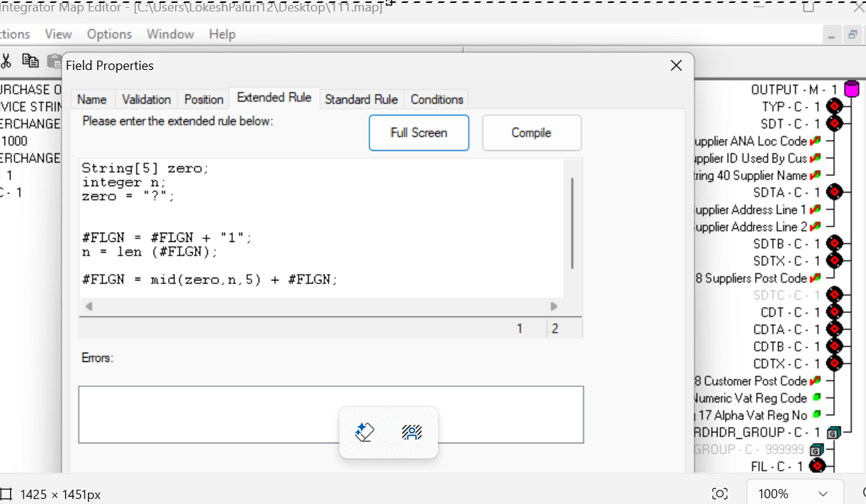This screenshot has height=504, width=866.
Task: Click the CDT record icon
Action: click(x=834, y=312)
